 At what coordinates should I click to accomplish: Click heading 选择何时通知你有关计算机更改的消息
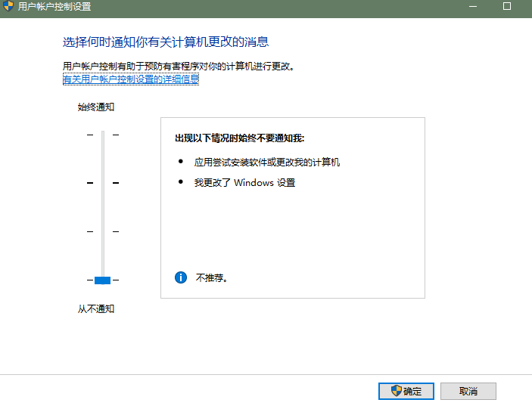(166, 42)
